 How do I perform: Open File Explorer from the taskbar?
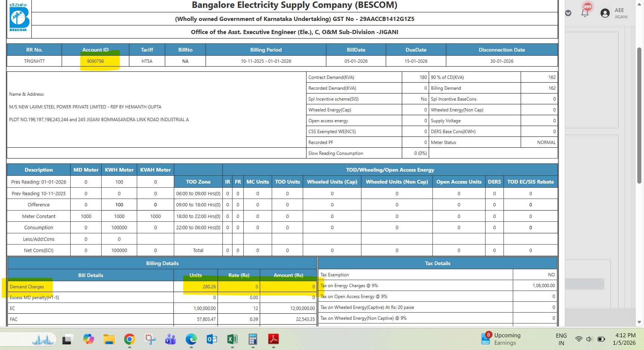(x=109, y=339)
